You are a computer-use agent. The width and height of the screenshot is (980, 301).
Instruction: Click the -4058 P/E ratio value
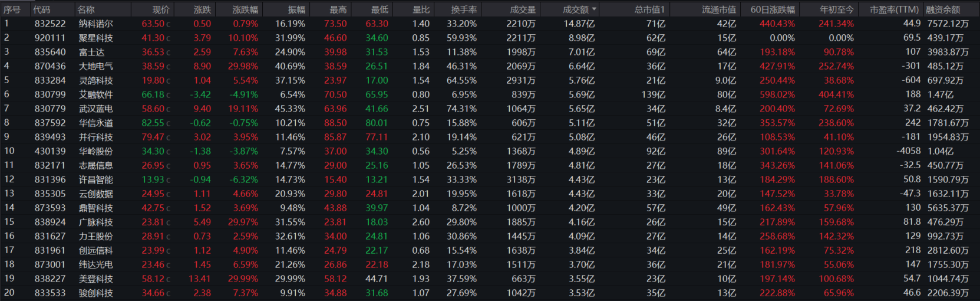(909, 151)
